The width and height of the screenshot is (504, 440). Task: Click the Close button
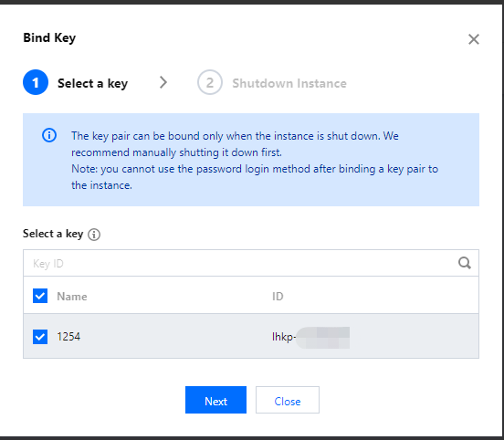click(288, 400)
